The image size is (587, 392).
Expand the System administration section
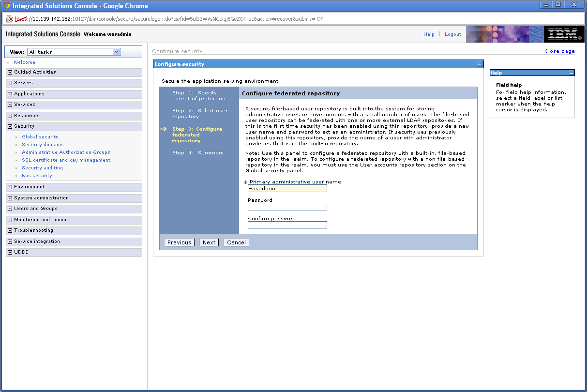tap(10, 198)
